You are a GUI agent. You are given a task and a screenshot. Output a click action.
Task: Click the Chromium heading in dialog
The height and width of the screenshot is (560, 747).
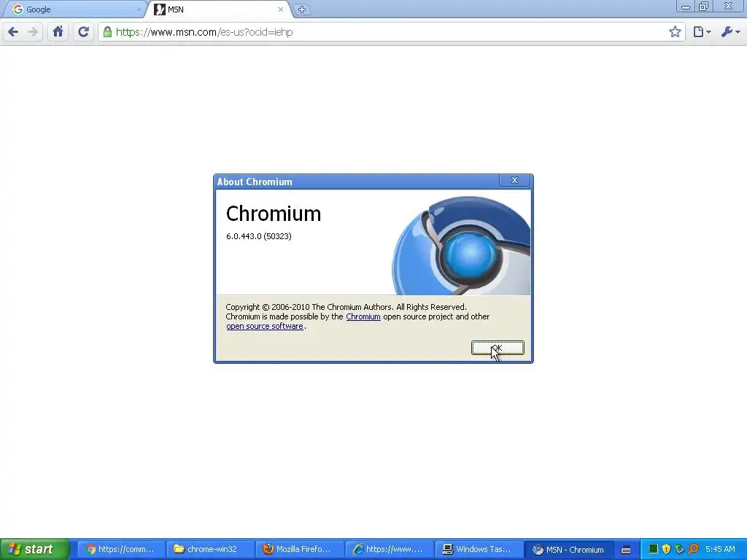(274, 214)
